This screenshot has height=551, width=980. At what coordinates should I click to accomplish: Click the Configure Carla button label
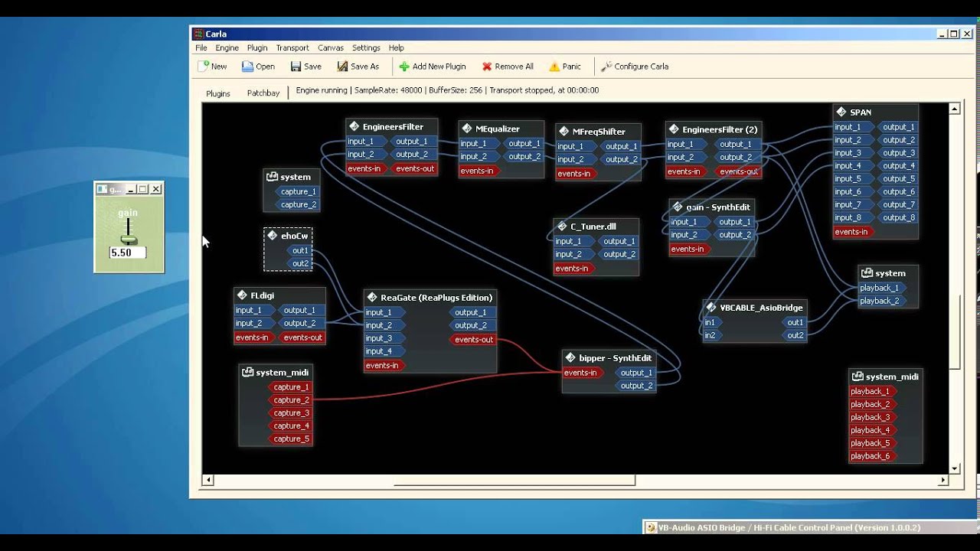tap(642, 67)
